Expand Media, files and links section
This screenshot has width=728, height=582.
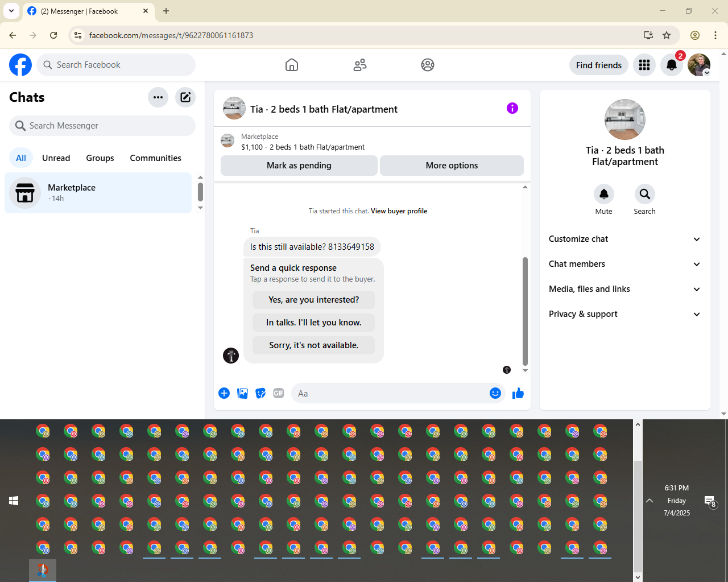[624, 289]
